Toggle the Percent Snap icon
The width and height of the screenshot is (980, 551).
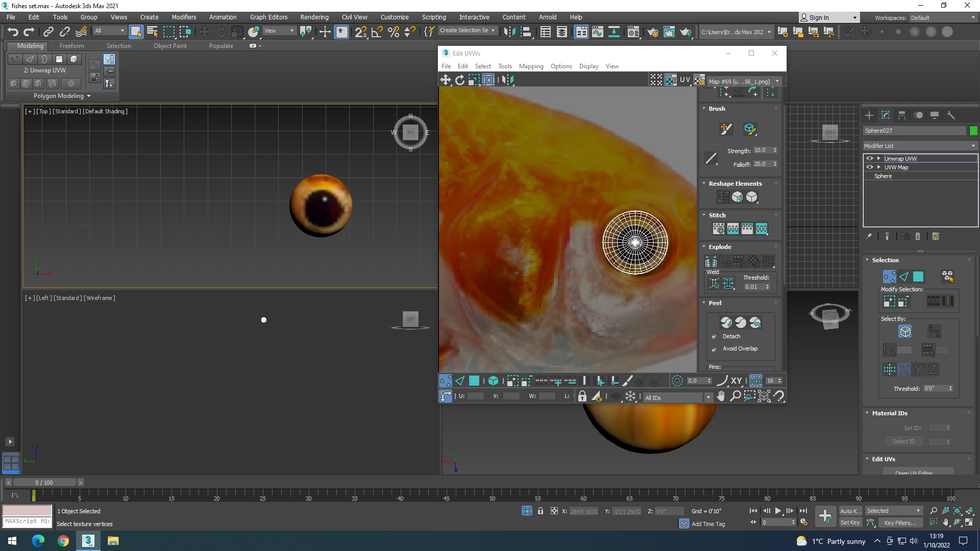394,32
